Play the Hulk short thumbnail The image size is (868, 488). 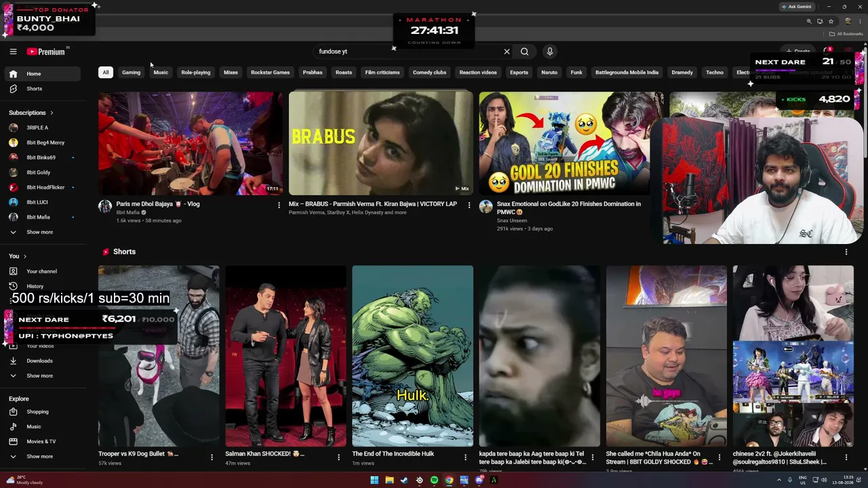[x=412, y=356]
